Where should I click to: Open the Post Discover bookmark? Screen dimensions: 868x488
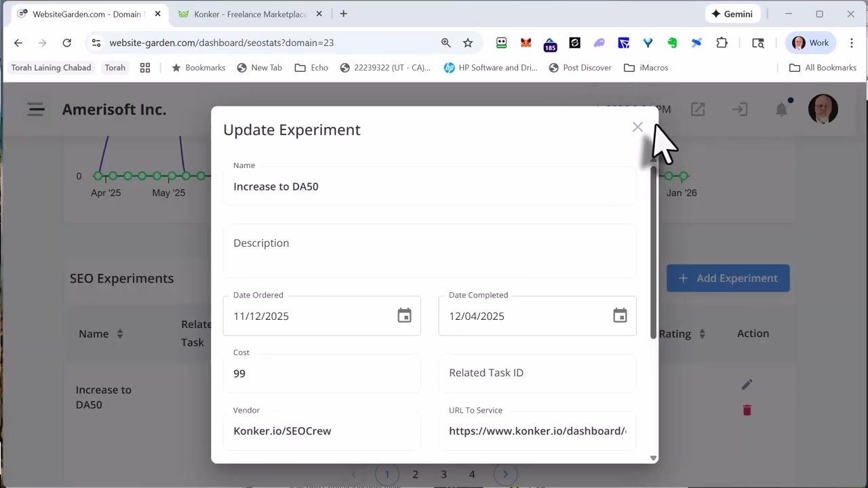click(580, 68)
